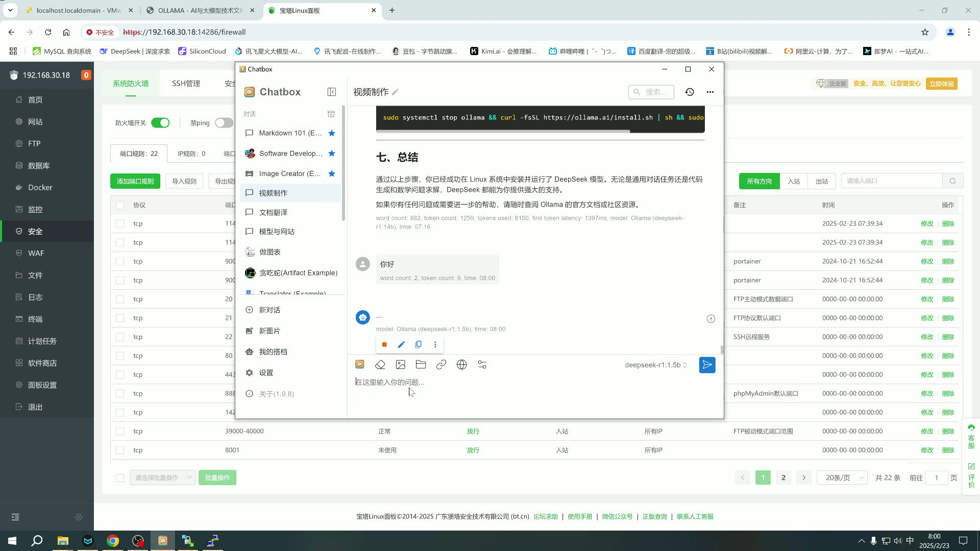Click the 请输入端口 search input field
The width and height of the screenshot is (980, 551).
[x=892, y=181]
